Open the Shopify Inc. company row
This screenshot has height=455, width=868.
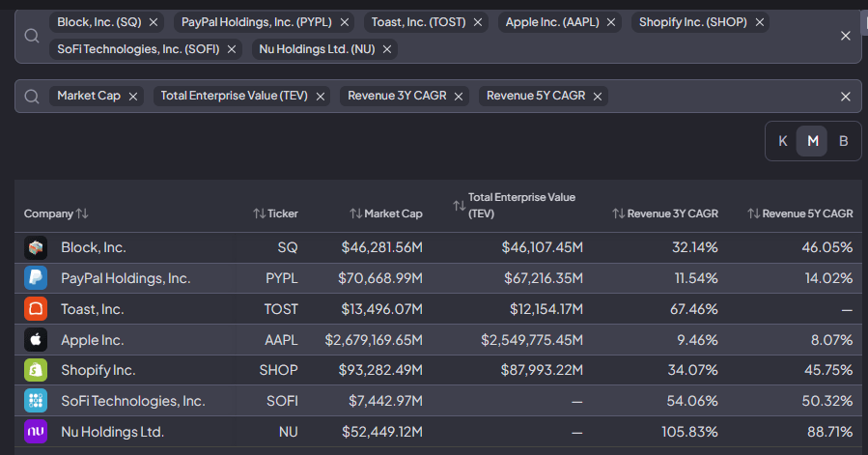coord(438,370)
